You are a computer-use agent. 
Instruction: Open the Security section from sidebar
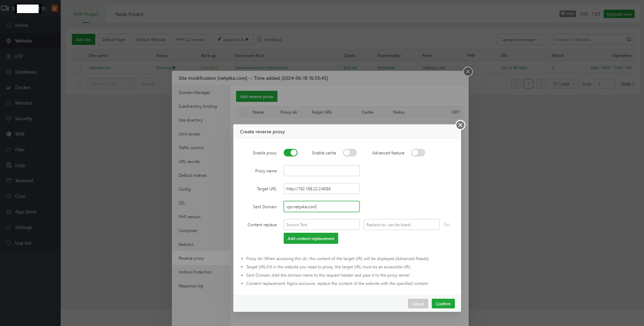click(x=23, y=118)
